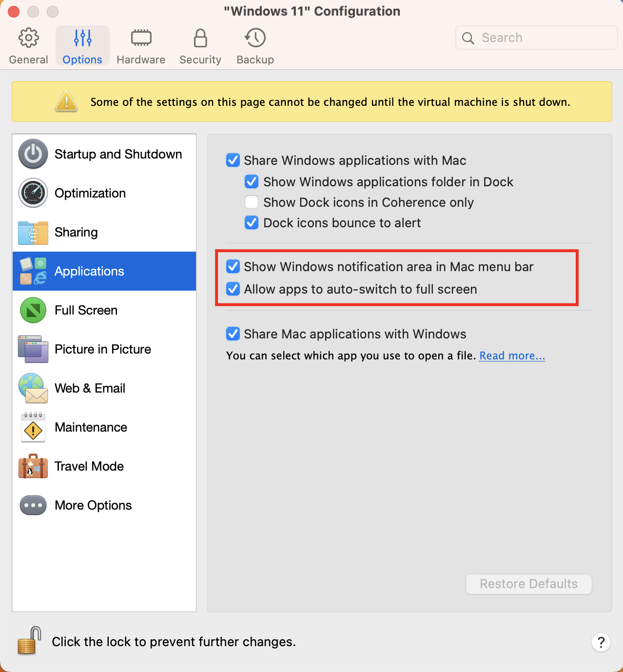Click the padlock to prevent changes
The image size is (623, 672).
29,641
